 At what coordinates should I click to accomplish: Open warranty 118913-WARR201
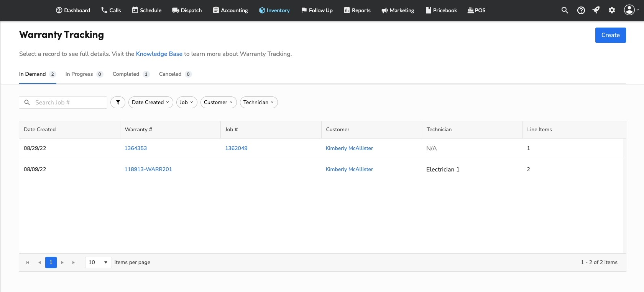click(148, 169)
